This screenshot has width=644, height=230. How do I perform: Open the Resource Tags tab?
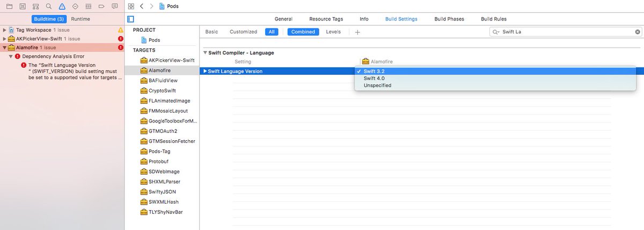point(326,19)
